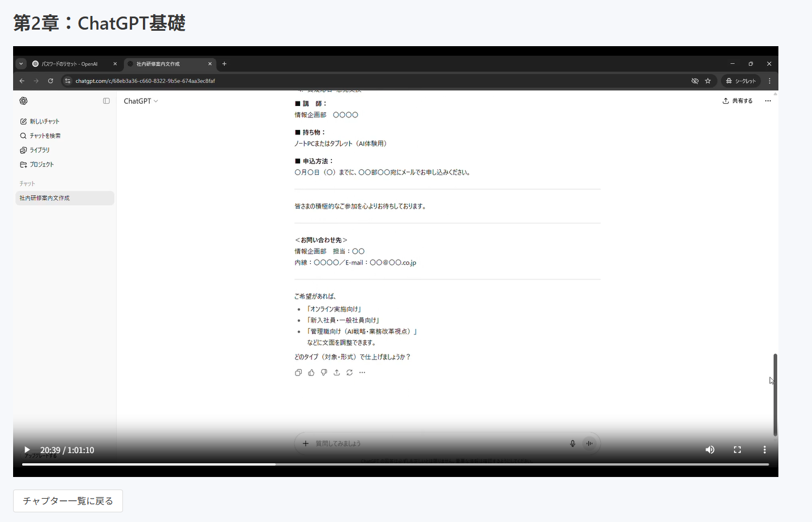Click チャプター一覧に戻る button
The height and width of the screenshot is (522, 812).
pyautogui.click(x=68, y=501)
